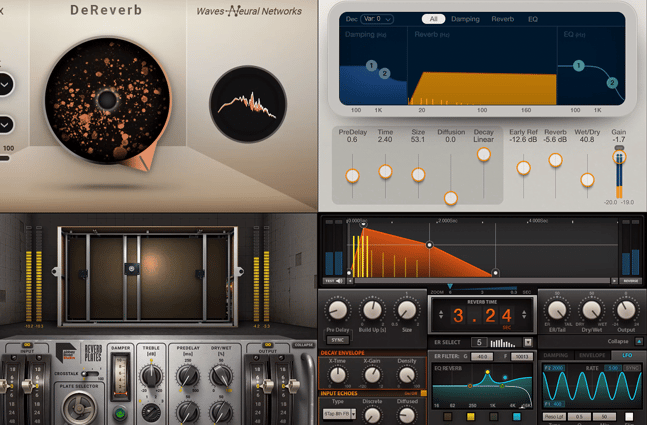Click the Zoom slider triangle marker
This screenshot has width=647, height=425.
[450, 286]
